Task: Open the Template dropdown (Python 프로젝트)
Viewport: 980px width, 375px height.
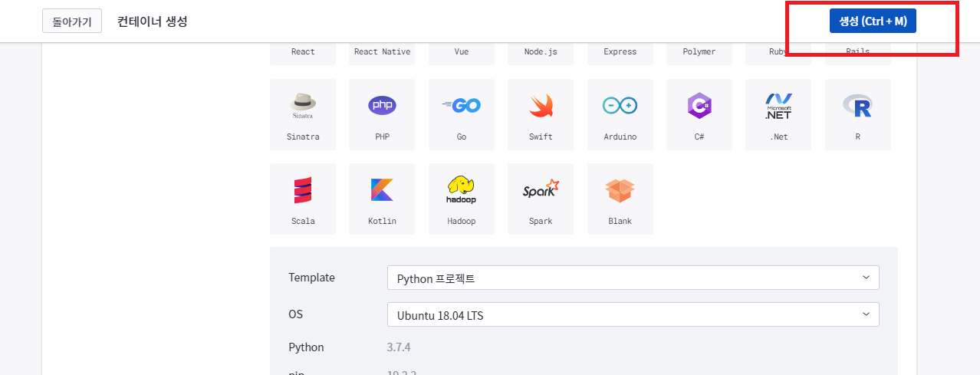Action: pos(633,278)
